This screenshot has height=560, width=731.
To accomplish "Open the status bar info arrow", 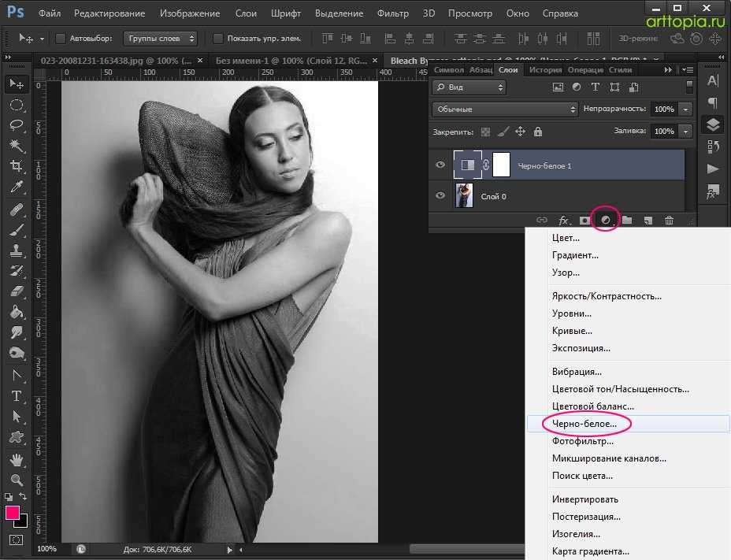I will [229, 550].
